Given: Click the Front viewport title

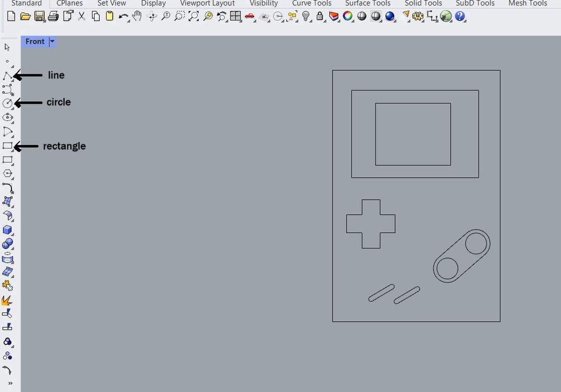Looking at the screenshot, I should click(x=35, y=42).
